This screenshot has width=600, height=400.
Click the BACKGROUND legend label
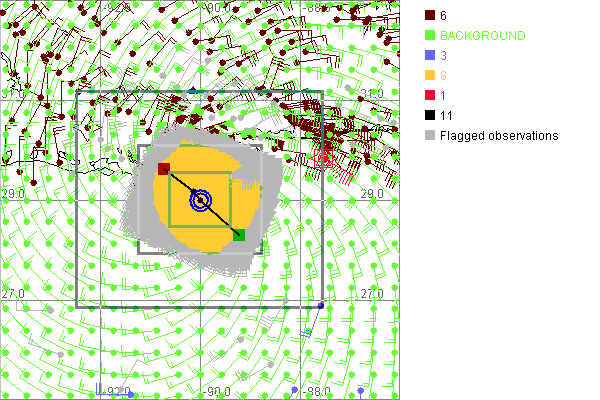[x=482, y=35]
